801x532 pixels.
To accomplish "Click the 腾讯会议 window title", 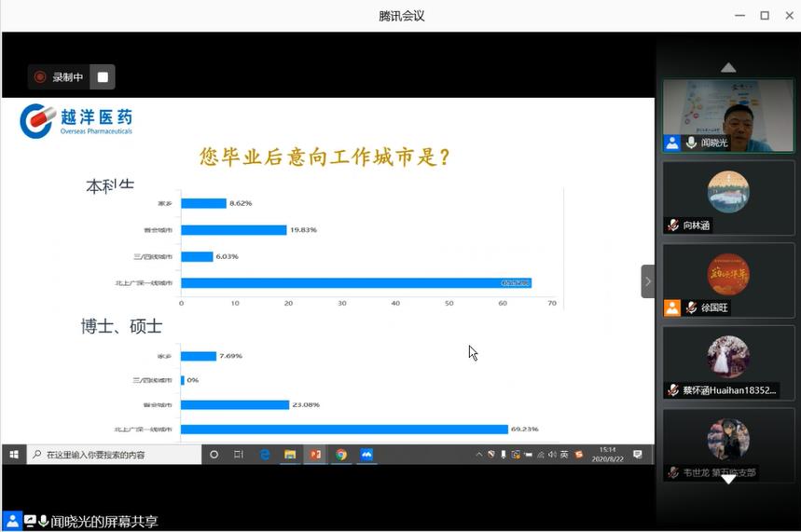I will [x=402, y=16].
